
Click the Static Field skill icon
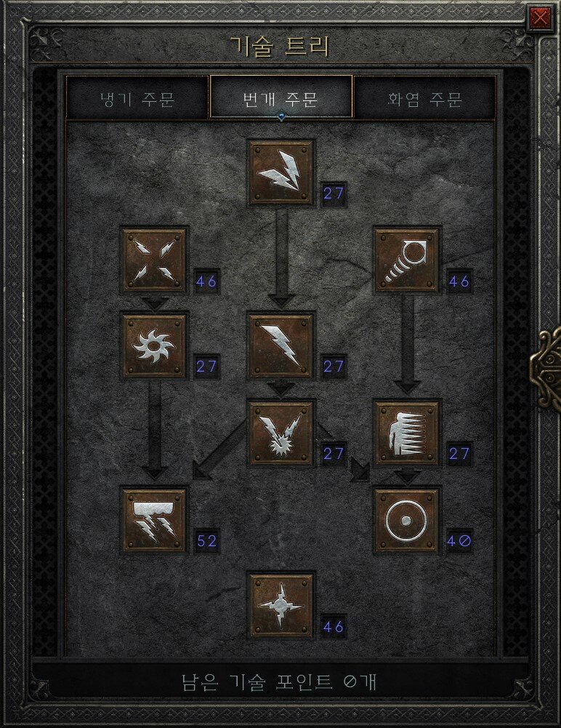pos(155,260)
